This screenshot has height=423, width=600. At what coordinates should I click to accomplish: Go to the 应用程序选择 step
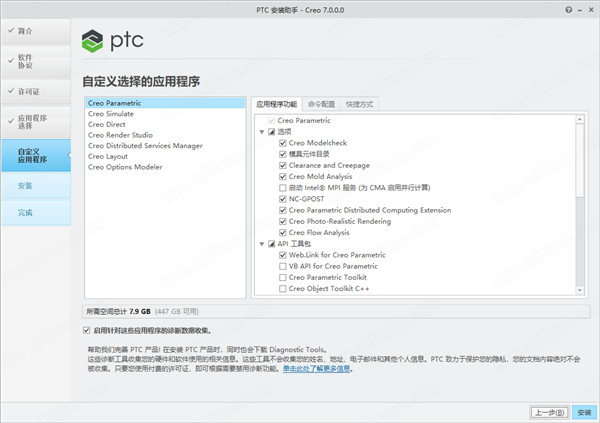point(36,122)
